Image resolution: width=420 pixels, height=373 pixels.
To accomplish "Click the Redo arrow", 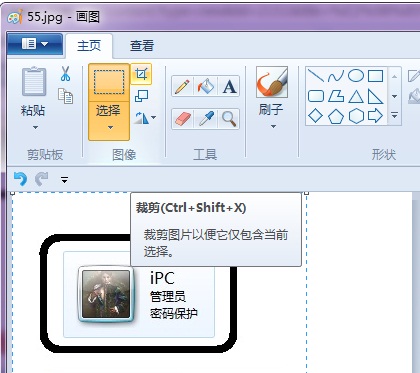I will [42, 179].
